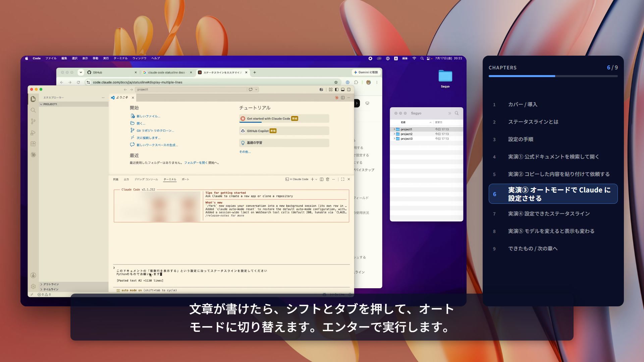Click the Spotlight search icon in menu bar
The height and width of the screenshot is (362, 644).
pos(422,58)
